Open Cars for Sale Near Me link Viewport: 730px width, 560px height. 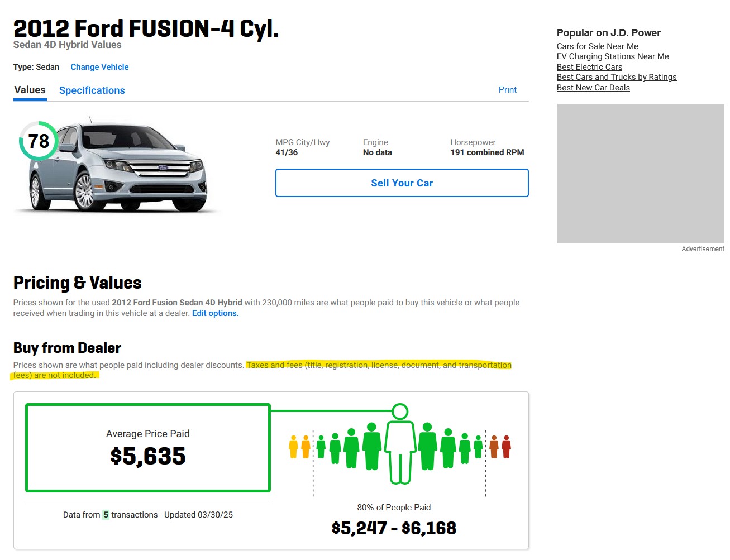click(597, 46)
